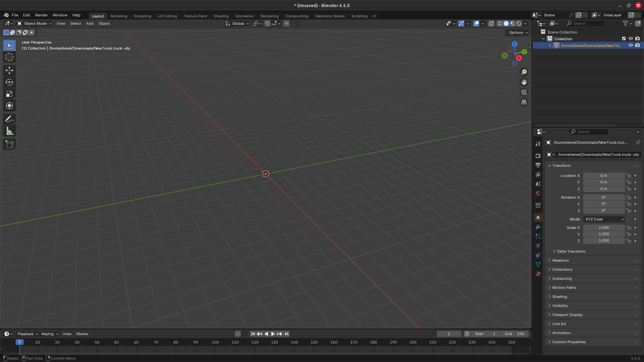Open the Object Constraints properties tab
The width and height of the screenshot is (644, 362).
tap(538, 255)
